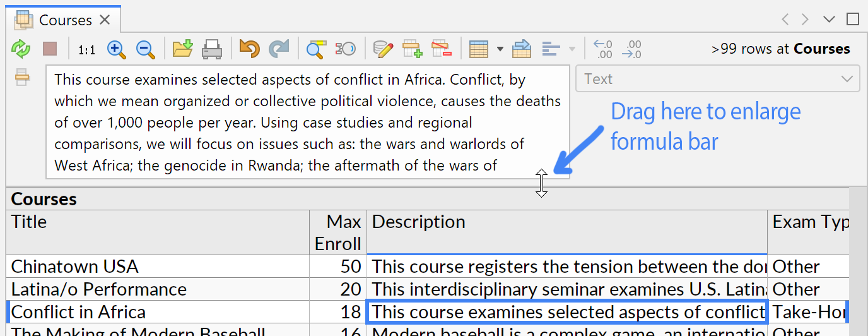Close the Courses tab
This screenshot has height=336, width=868.
click(x=105, y=20)
